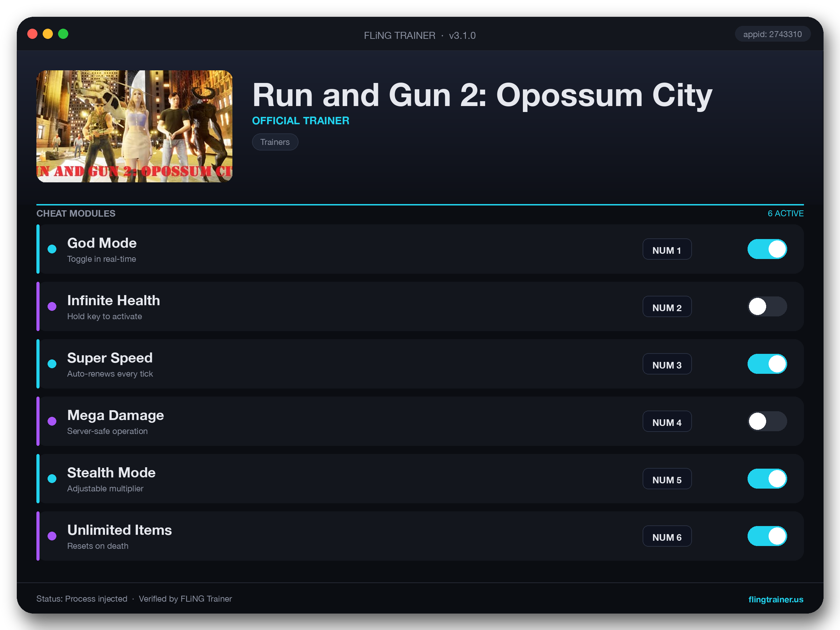Click the Resets on death description
The image size is (840, 630).
click(98, 546)
